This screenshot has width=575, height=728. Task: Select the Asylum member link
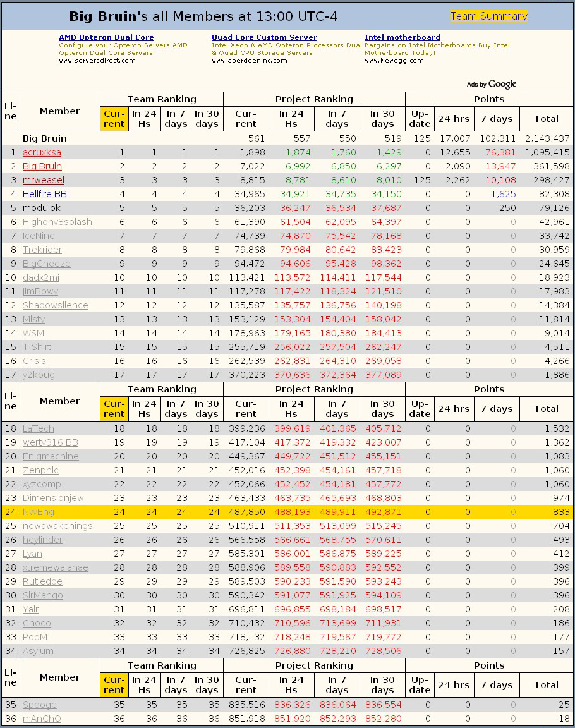click(x=38, y=651)
